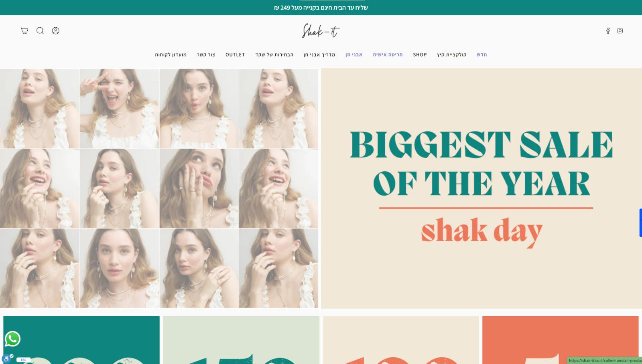Click the Biggest Sale of the Year banner
This screenshot has width=642, height=364.
[481, 188]
